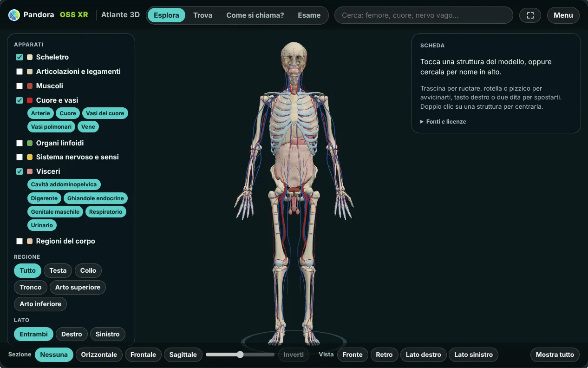Open the Menu button
588x368 pixels.
point(563,15)
